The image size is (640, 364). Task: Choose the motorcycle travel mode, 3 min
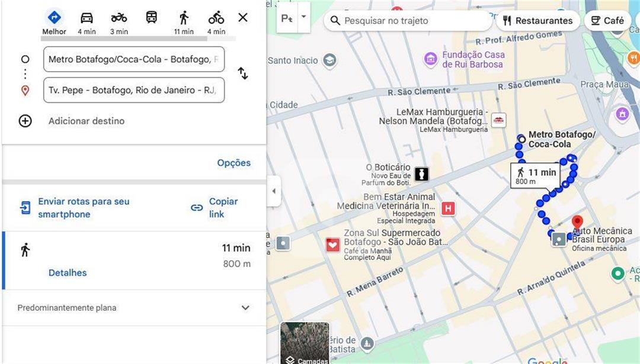pyautogui.click(x=119, y=23)
